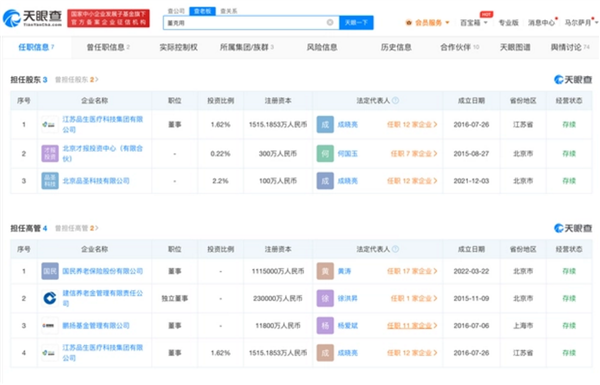Open the Tianyancha logo home link
Image resolution: width=600 pixels, height=385 pixels.
[x=32, y=18]
